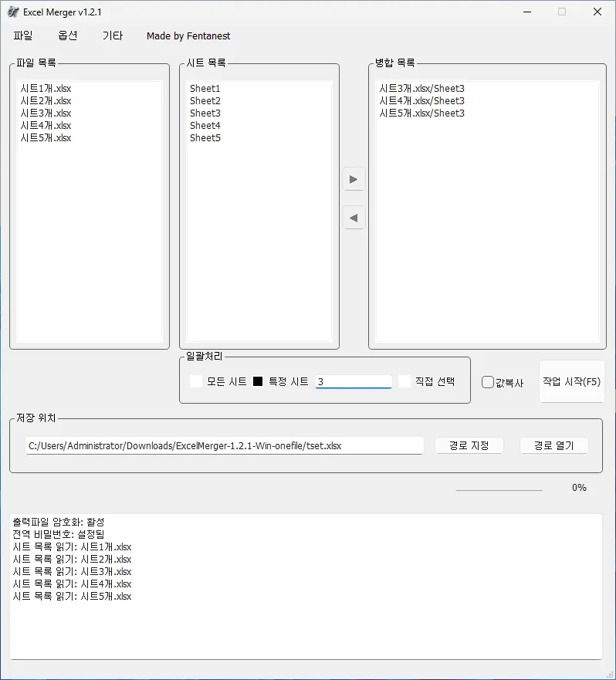
Task: Click the save path field with tset.xlsx
Action: [225, 446]
